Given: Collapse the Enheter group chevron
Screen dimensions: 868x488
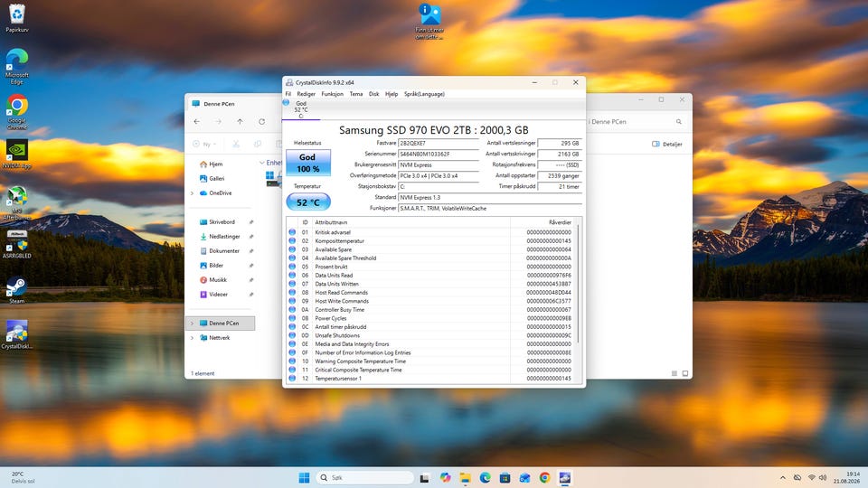Looking at the screenshot, I should (262, 163).
